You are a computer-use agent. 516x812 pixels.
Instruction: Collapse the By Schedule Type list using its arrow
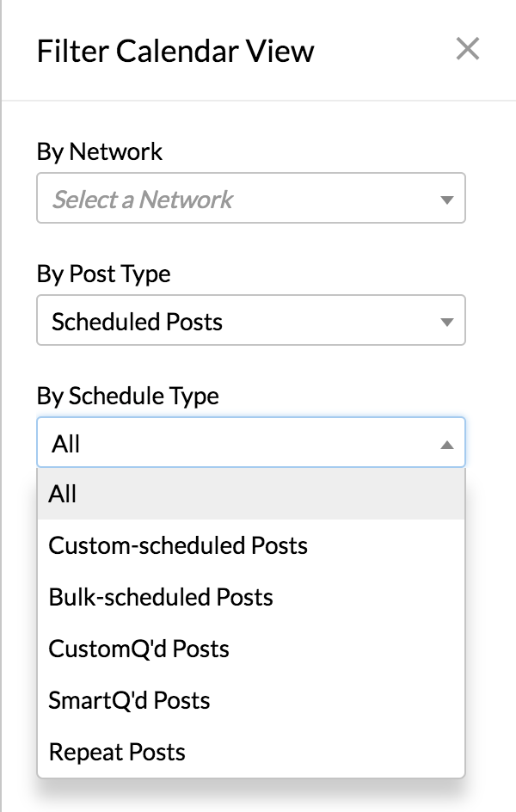click(446, 444)
